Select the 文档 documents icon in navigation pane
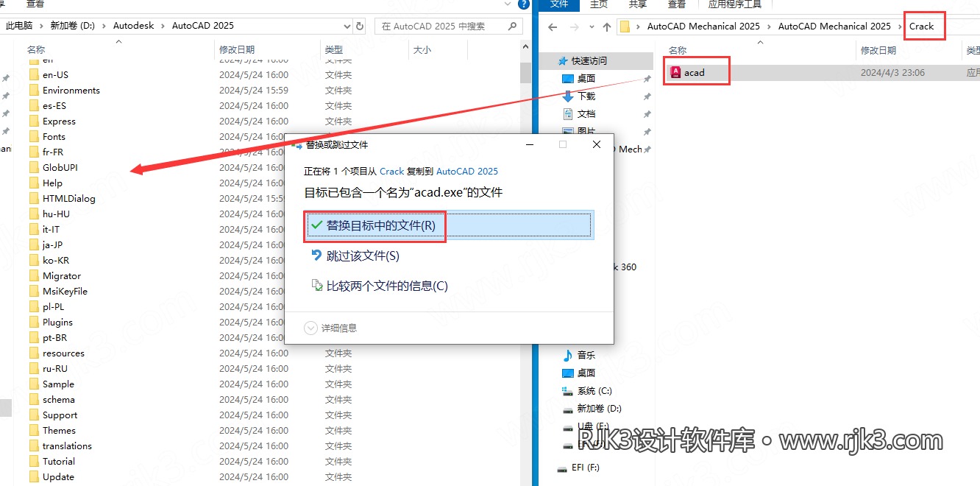 click(x=567, y=113)
